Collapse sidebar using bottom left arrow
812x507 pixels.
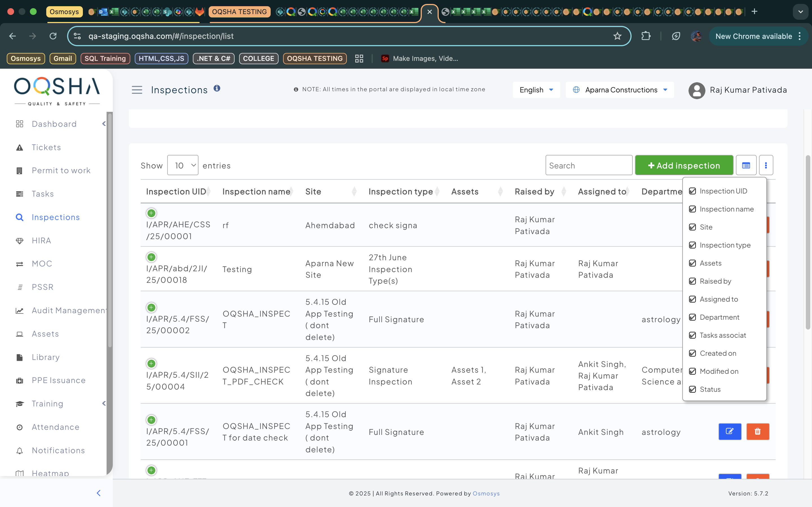(99, 493)
